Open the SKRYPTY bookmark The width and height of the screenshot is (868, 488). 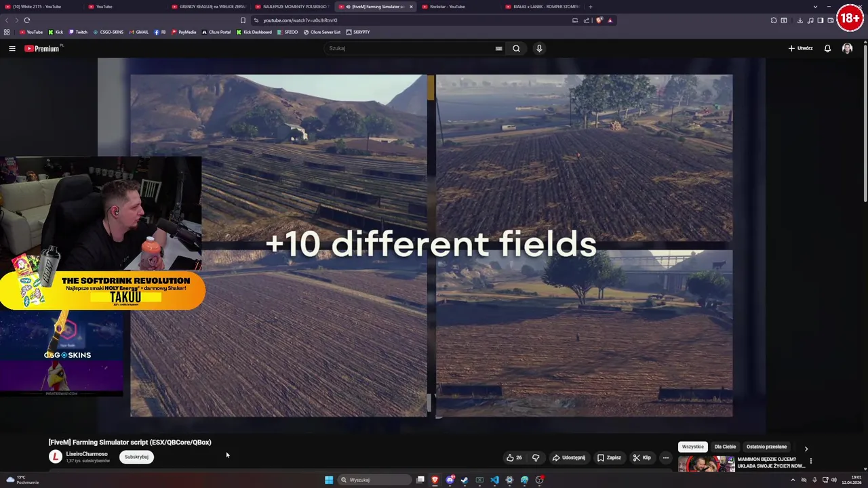[x=358, y=32]
